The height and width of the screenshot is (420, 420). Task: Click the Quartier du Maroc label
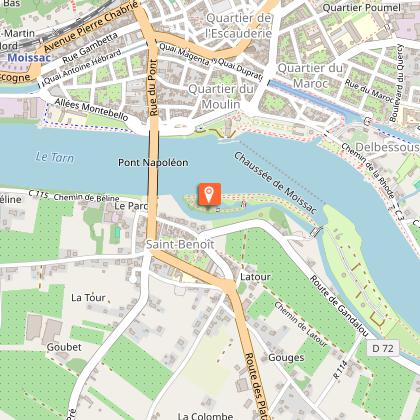point(310,76)
